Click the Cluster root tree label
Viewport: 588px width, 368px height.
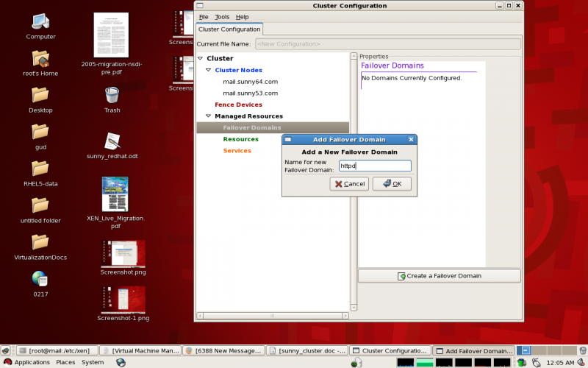[x=220, y=59]
